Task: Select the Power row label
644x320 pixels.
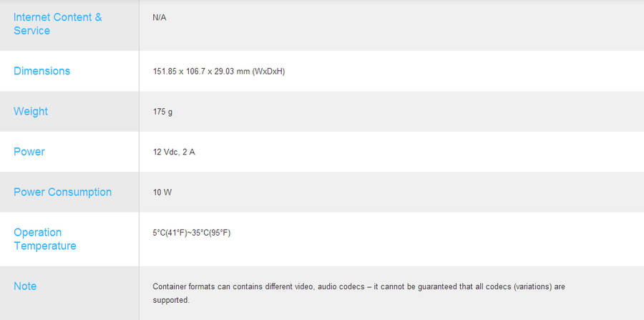Action: 29,152
